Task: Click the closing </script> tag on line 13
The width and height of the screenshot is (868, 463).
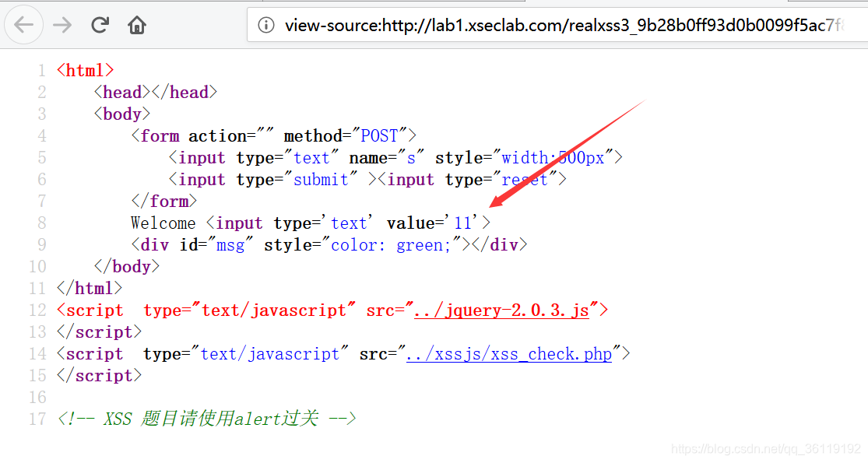Action: (99, 332)
